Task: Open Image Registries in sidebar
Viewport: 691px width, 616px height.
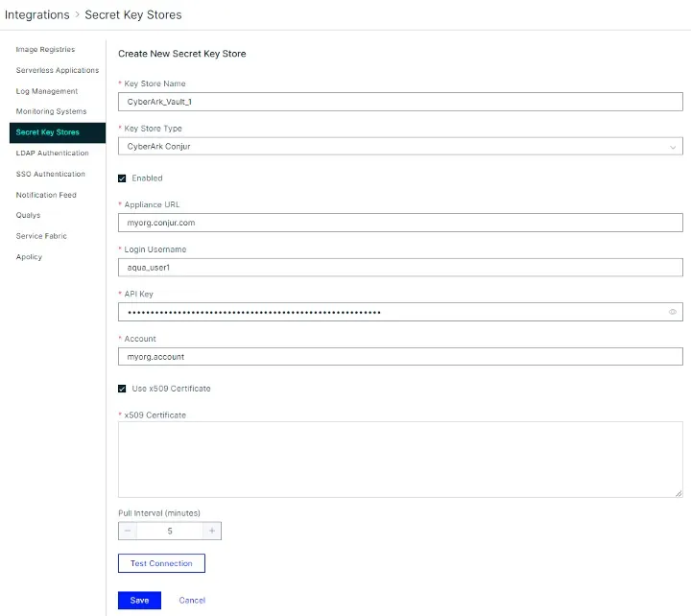Action: [45, 49]
